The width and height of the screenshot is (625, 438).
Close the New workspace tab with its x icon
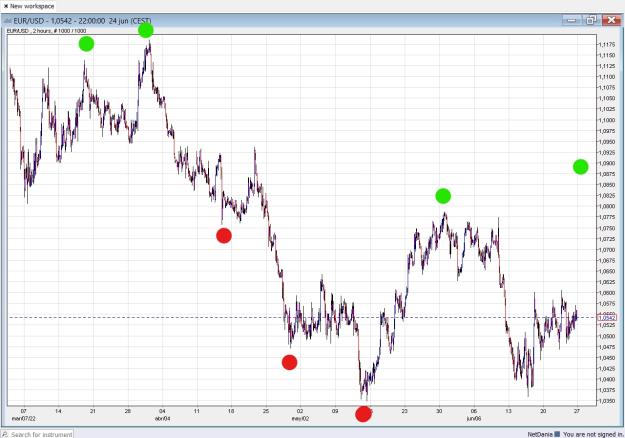point(6,6)
